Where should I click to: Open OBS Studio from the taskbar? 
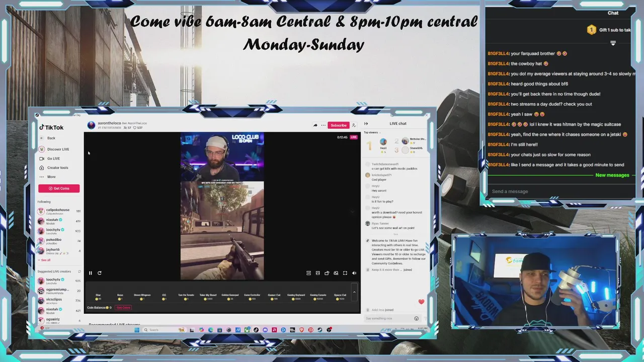(329, 330)
